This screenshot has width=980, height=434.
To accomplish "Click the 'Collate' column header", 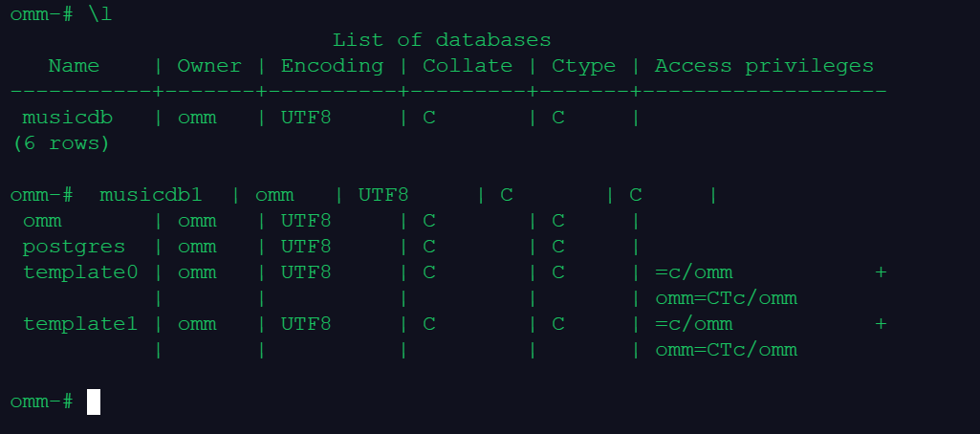I will [468, 66].
